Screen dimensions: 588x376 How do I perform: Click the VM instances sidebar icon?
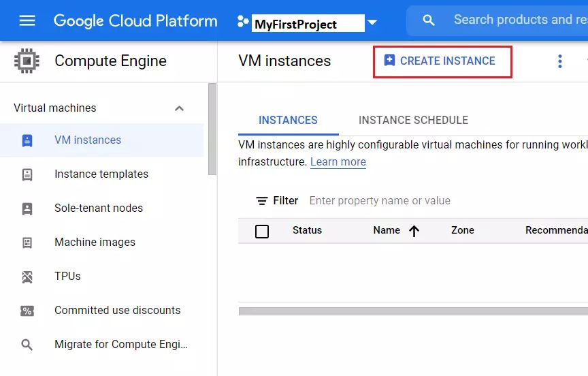coord(27,140)
